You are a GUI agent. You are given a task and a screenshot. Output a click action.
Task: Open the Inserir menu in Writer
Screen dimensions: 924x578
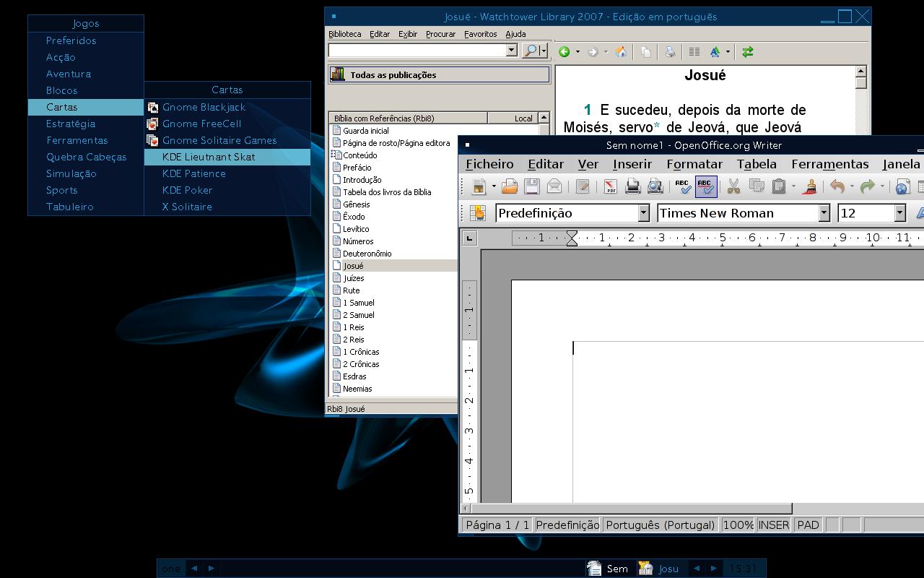[632, 164]
